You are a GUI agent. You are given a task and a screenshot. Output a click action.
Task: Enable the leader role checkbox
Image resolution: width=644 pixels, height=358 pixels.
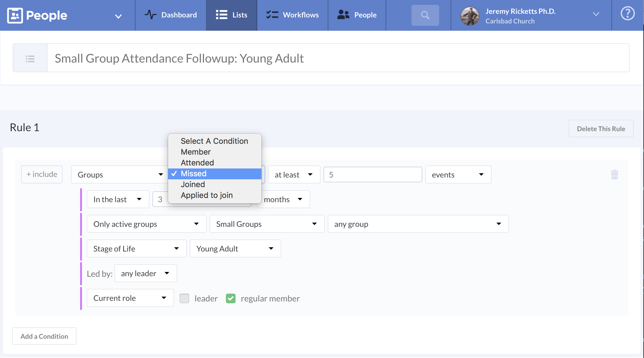[184, 298]
